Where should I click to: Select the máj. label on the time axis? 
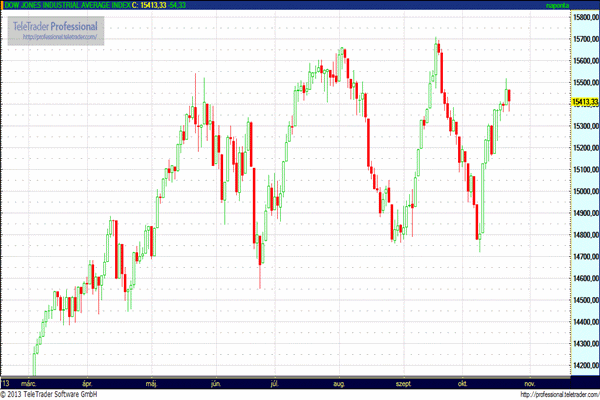click(x=152, y=383)
